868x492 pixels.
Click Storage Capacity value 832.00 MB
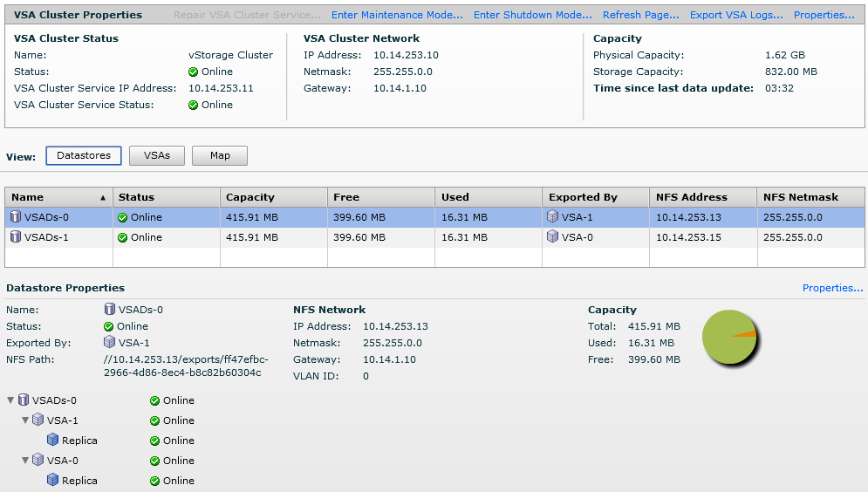[791, 72]
